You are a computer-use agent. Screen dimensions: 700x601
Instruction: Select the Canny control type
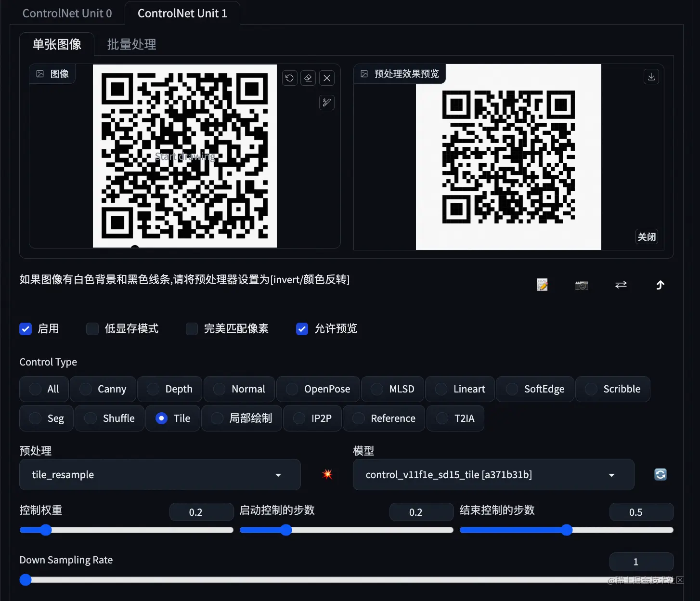click(x=103, y=389)
